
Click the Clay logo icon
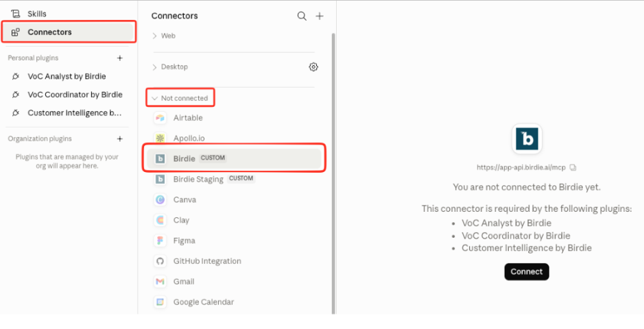tap(160, 220)
